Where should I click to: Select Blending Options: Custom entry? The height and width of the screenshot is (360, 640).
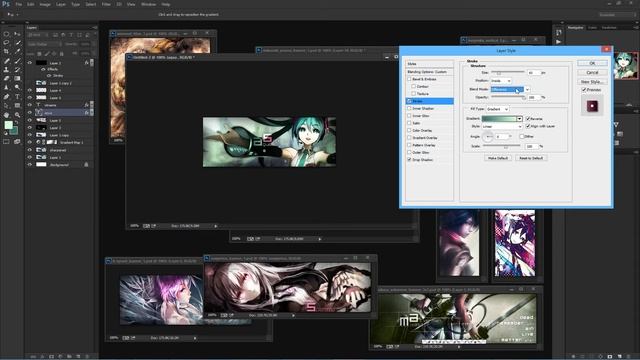point(429,72)
